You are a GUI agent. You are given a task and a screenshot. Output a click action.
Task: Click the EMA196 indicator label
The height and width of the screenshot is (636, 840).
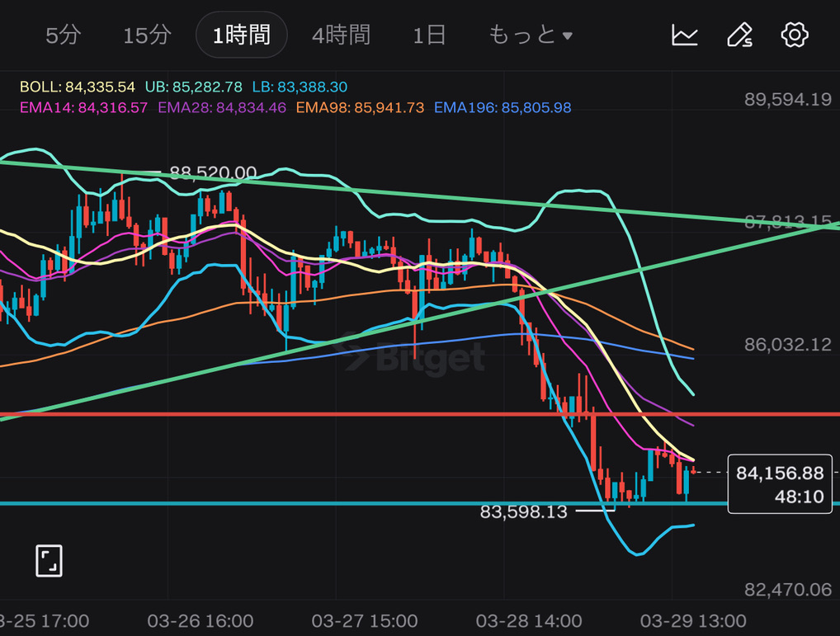point(502,107)
